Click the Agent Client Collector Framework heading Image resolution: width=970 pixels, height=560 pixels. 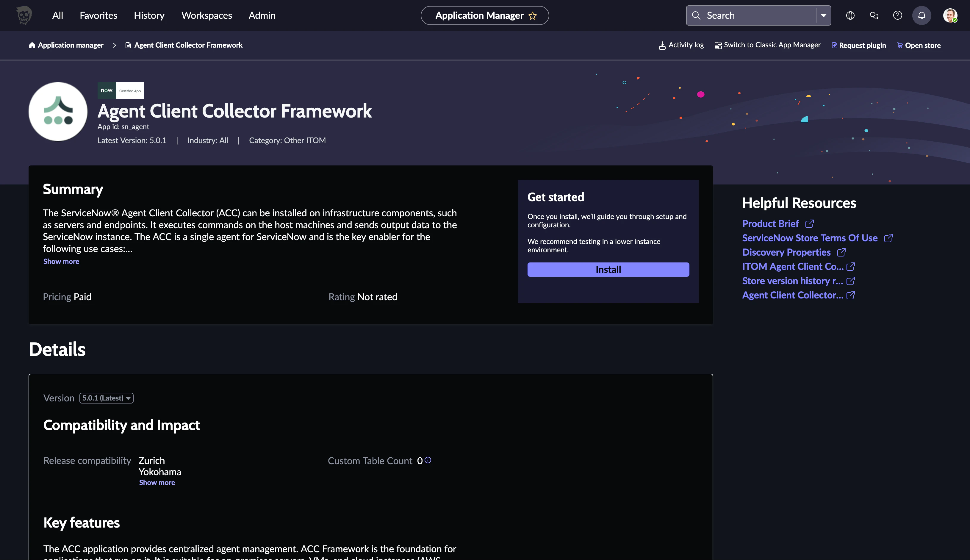235,111
